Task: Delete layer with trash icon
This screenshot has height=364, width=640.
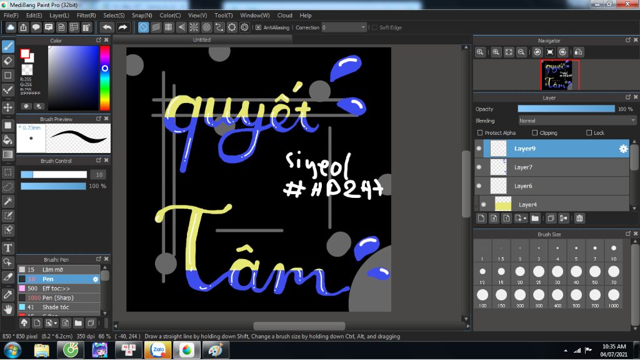Action: [579, 219]
